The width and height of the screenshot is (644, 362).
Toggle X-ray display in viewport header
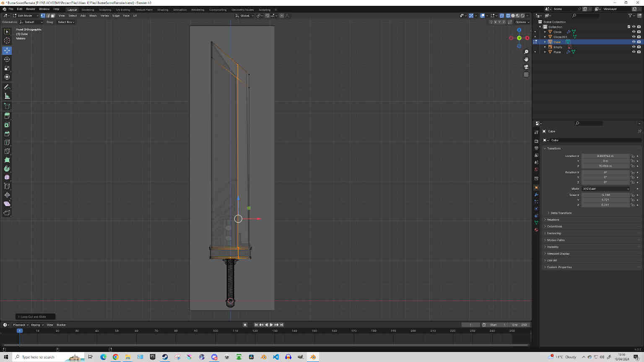pos(502,16)
